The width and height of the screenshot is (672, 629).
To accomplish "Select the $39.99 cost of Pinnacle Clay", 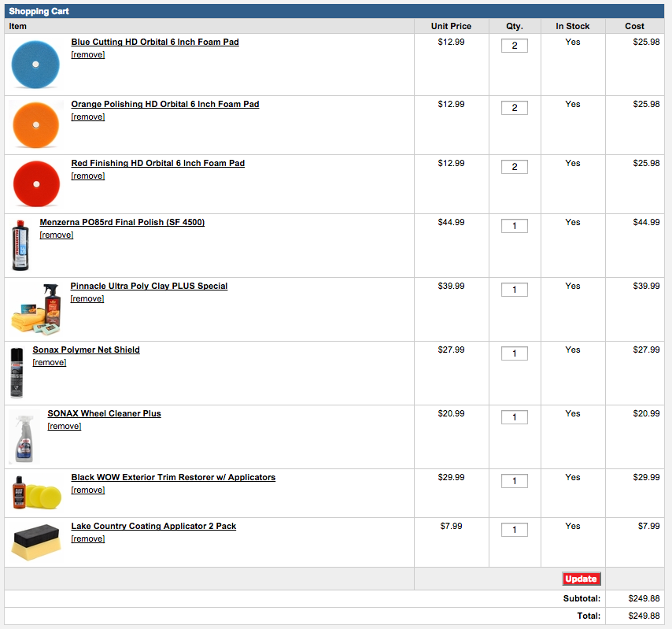I will click(x=646, y=287).
